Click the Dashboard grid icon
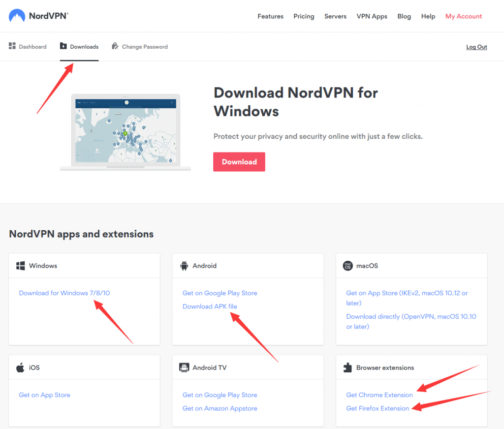Image resolution: width=504 pixels, height=429 pixels. click(12, 46)
